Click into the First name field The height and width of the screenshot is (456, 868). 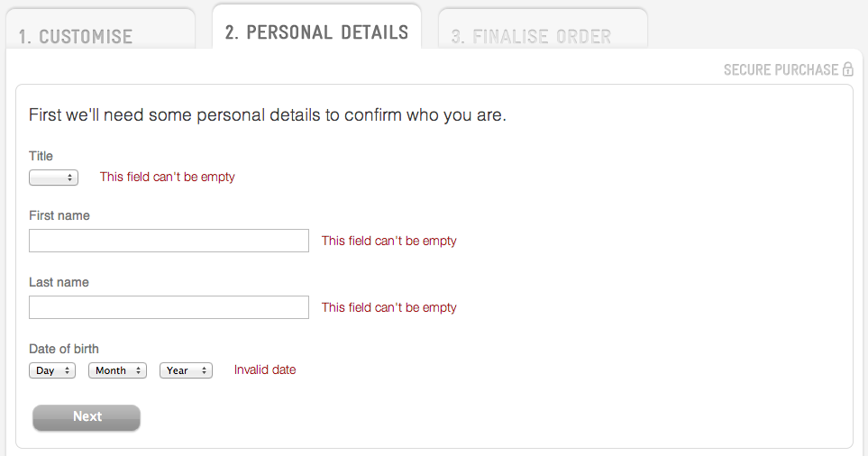[169, 241]
